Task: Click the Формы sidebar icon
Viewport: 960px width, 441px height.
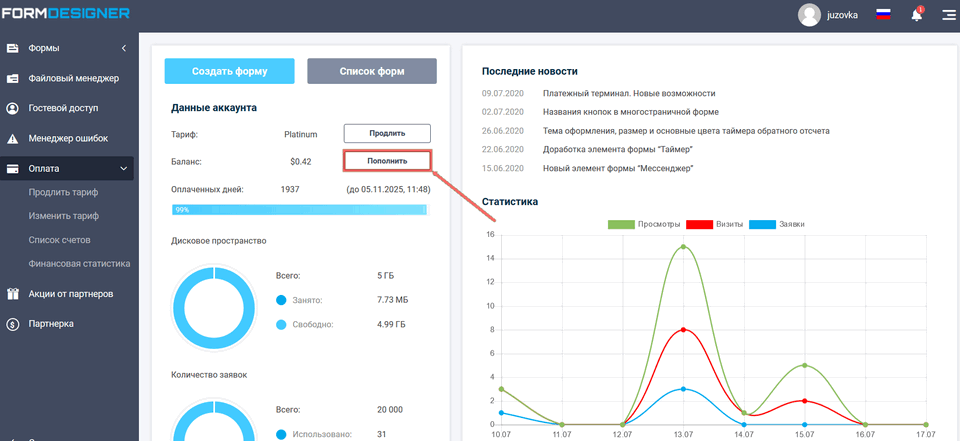Action: coord(13,48)
